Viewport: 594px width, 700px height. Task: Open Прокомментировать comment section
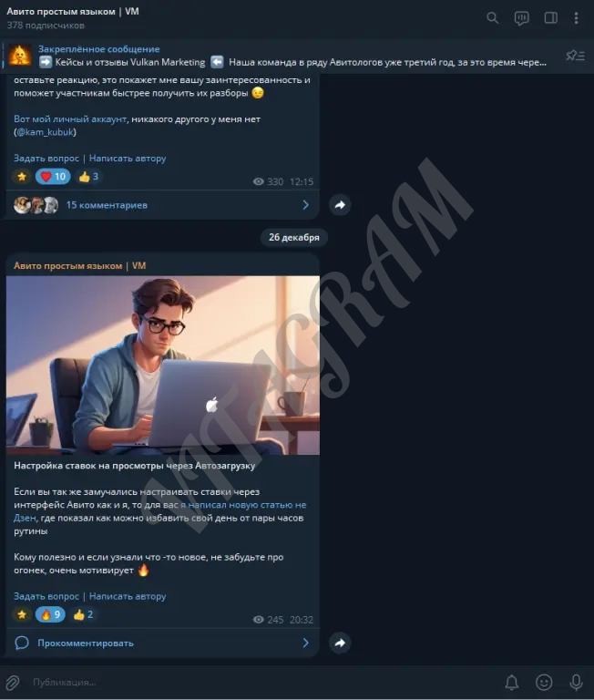[162, 643]
